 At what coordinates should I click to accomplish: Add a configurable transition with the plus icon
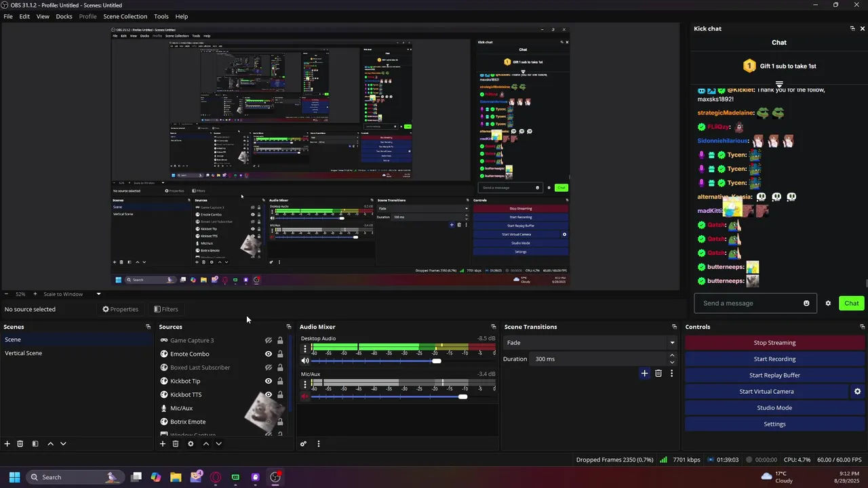[x=645, y=373]
